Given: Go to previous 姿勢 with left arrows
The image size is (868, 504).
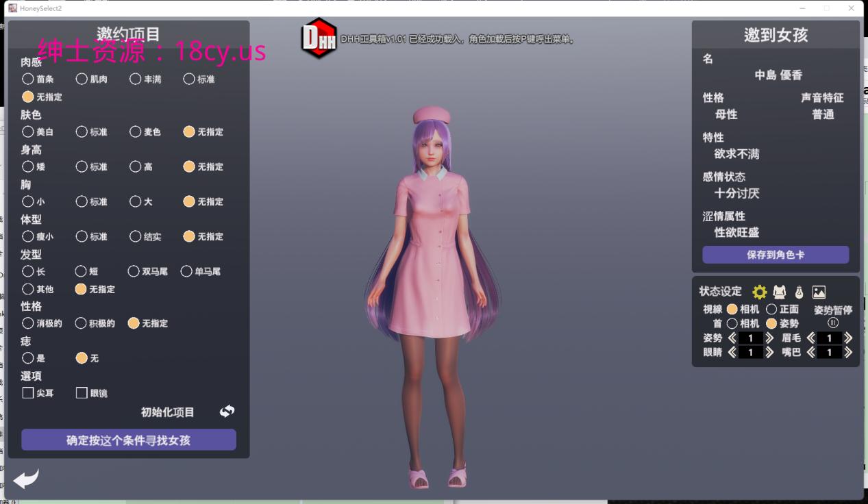Looking at the screenshot, I should pos(732,338).
